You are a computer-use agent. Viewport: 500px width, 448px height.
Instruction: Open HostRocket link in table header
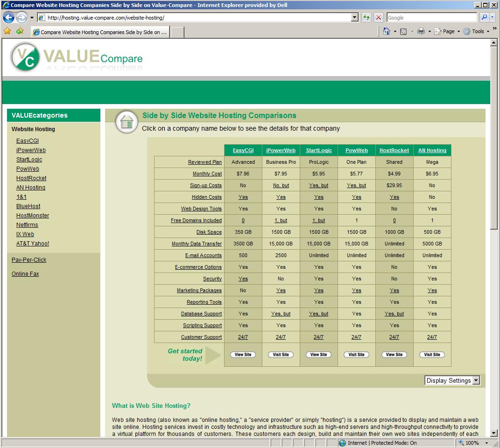pos(394,150)
